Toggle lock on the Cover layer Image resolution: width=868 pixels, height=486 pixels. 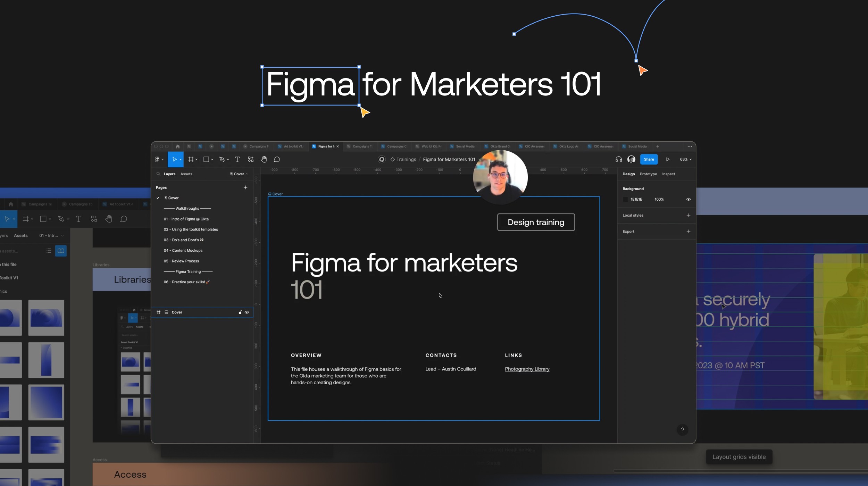point(240,312)
